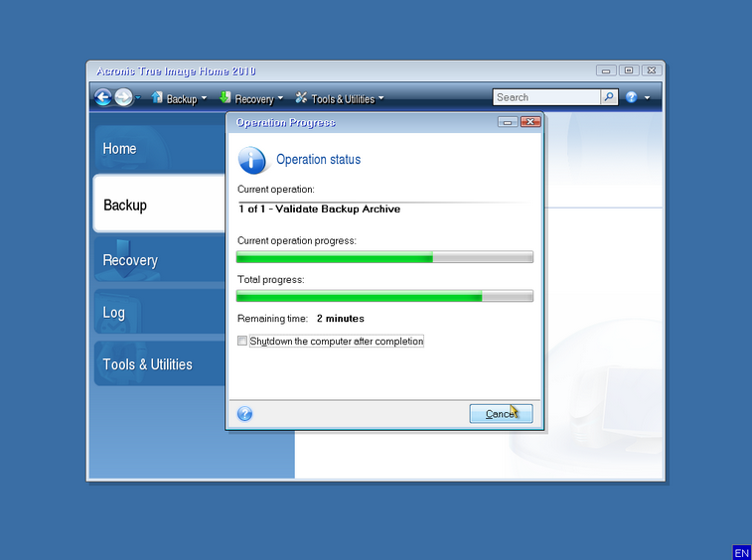
Task: Maximize the Acronis True Image window
Action: point(629,70)
